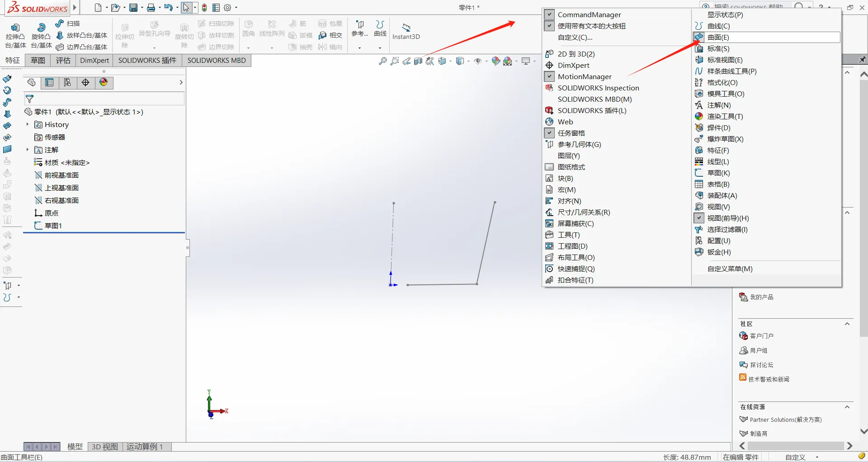The height and width of the screenshot is (462, 868).
Task: Switch to the 3D 视图 bottom tab
Action: click(x=105, y=447)
